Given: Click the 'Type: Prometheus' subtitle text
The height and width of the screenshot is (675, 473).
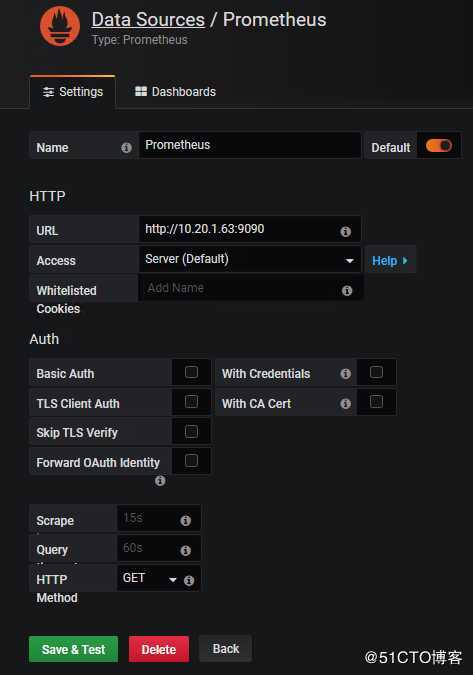Looking at the screenshot, I should [x=140, y=40].
